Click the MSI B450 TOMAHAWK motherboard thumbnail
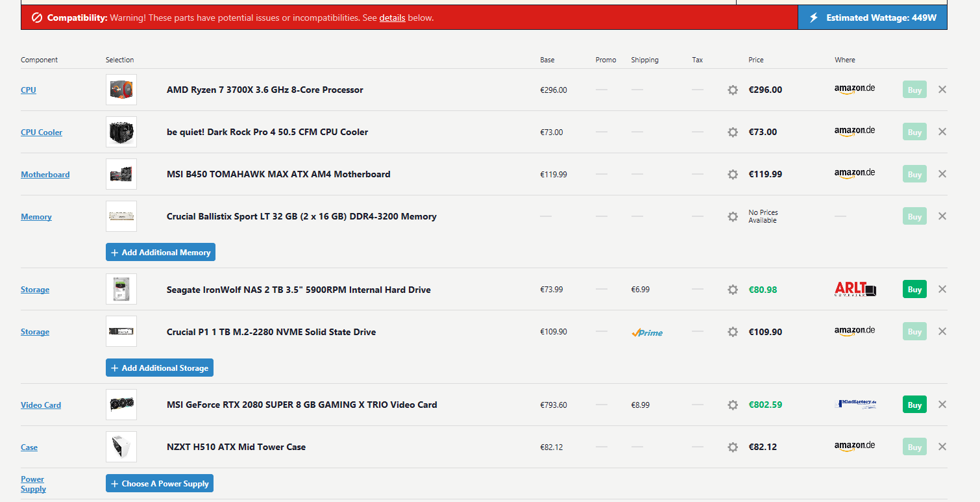The height and width of the screenshot is (502, 980). pyautogui.click(x=121, y=174)
